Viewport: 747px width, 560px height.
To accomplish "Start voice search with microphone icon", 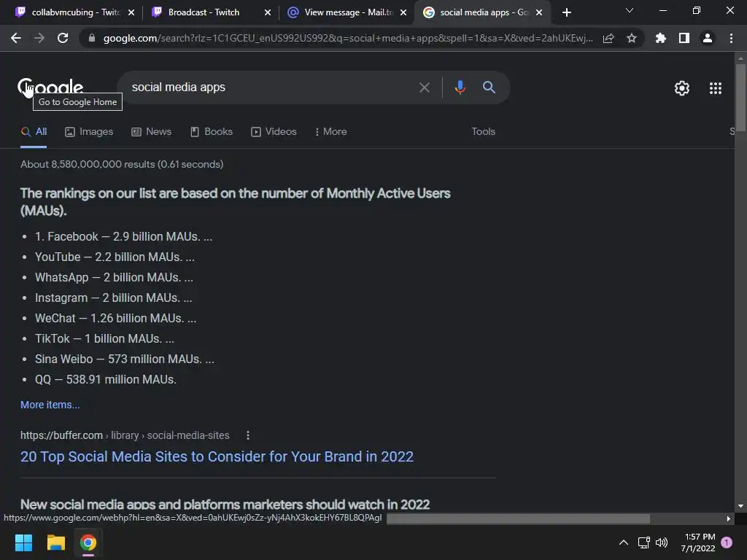I will [460, 87].
